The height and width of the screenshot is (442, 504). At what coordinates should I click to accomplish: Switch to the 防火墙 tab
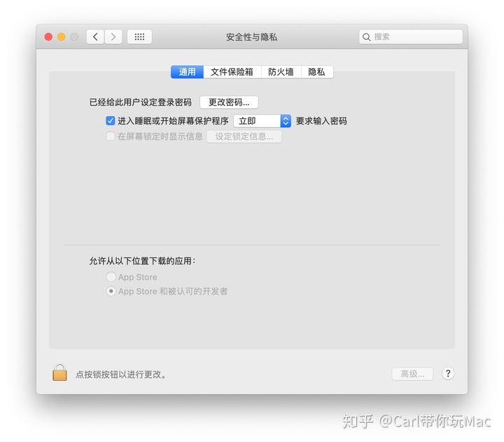[x=281, y=72]
